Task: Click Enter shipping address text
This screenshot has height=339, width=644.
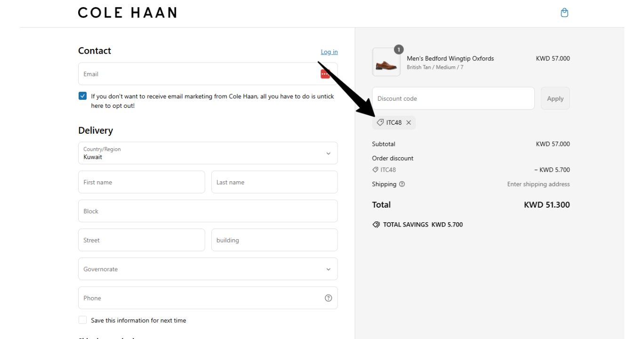Action: point(539,184)
